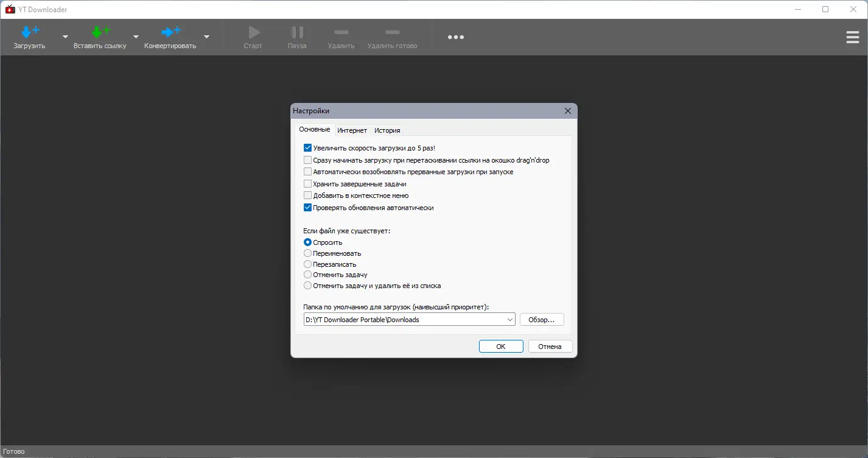This screenshot has height=458, width=868.
Task: Select the Переименовать radio option
Action: click(x=307, y=253)
